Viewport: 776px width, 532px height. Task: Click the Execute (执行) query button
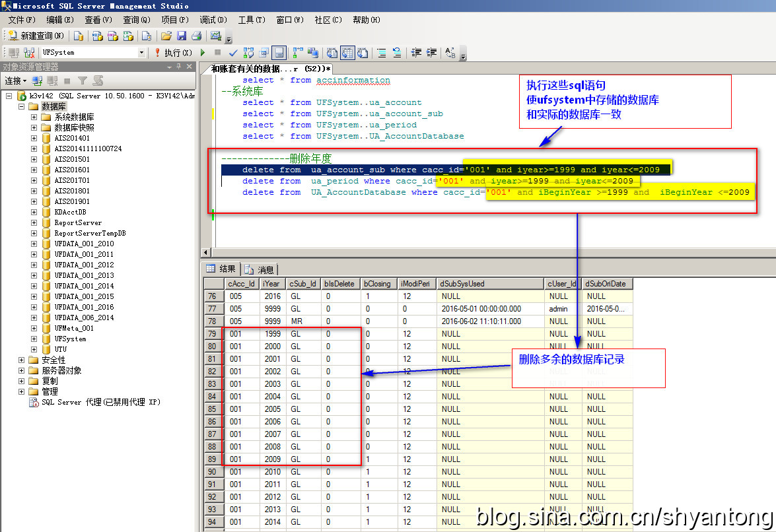pos(173,52)
